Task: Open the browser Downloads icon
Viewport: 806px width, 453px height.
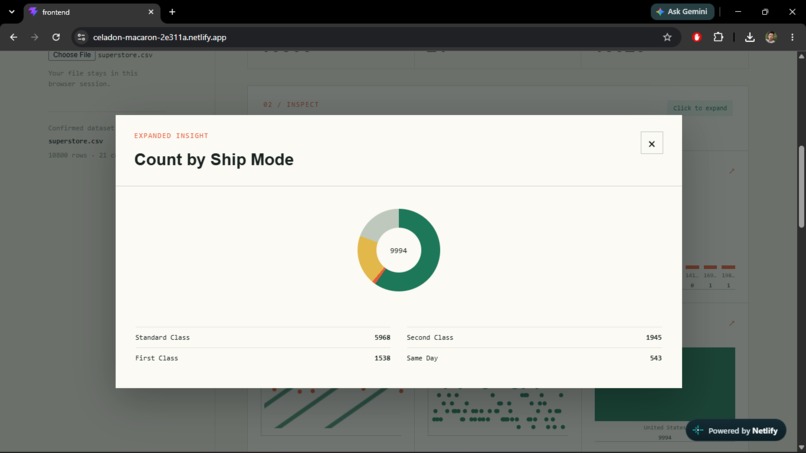Action: (x=749, y=37)
